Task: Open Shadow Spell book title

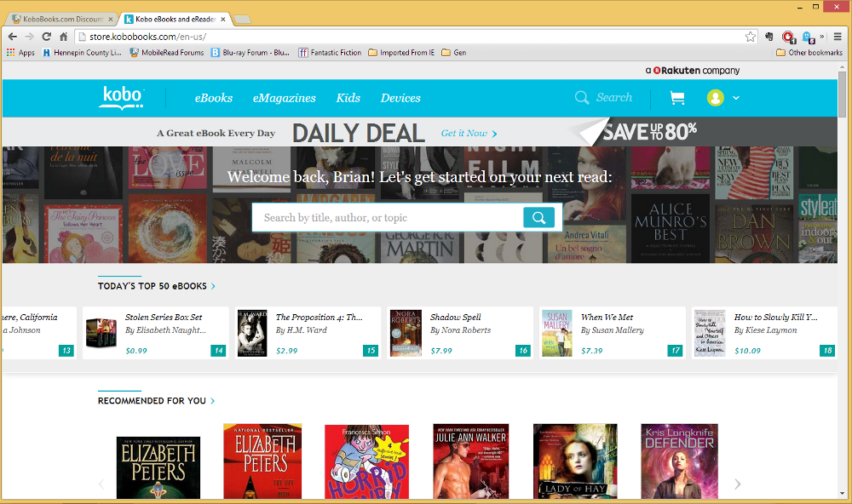Action: [455, 318]
